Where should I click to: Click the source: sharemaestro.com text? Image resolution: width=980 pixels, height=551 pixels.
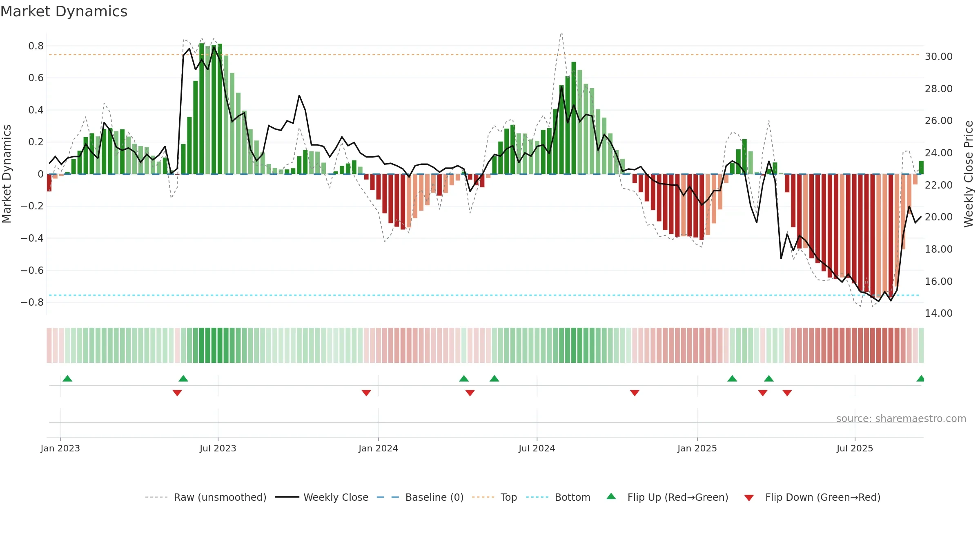pos(901,418)
